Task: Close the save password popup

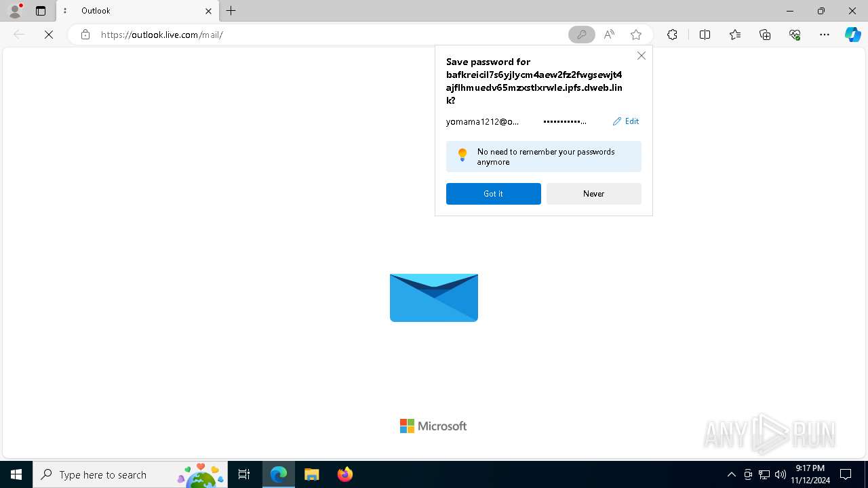Action: click(642, 56)
